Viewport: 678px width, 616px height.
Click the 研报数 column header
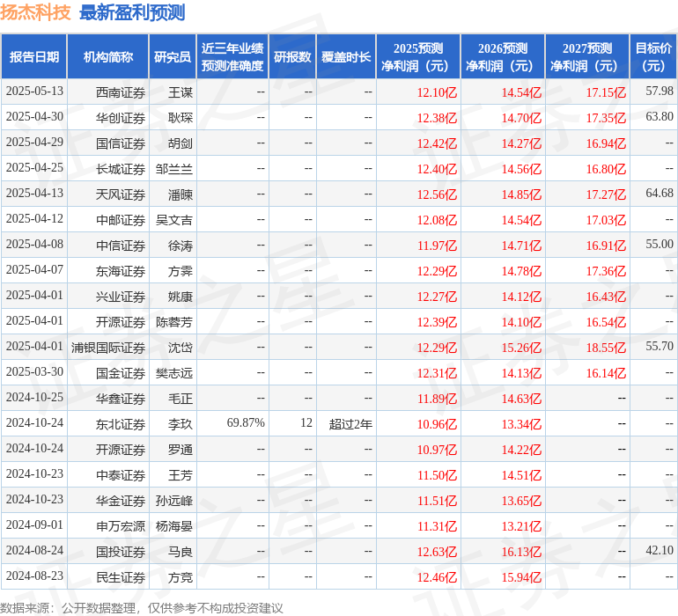click(292, 57)
